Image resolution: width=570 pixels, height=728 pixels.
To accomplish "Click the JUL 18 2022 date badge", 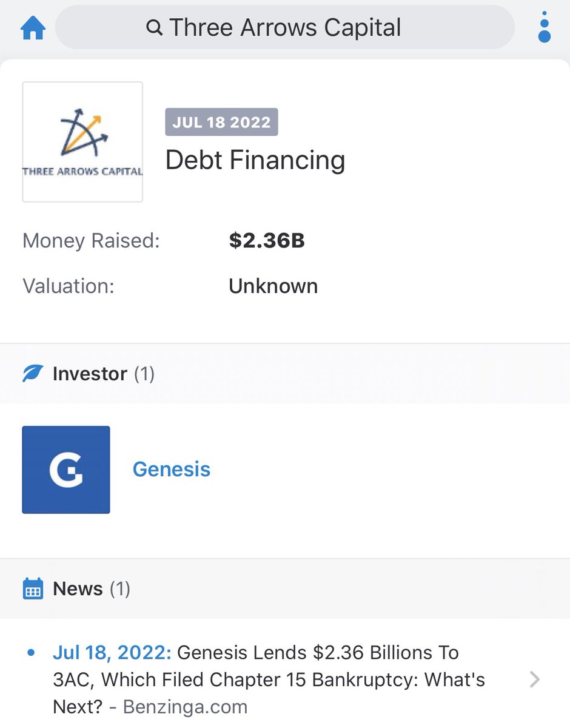I will [221, 122].
